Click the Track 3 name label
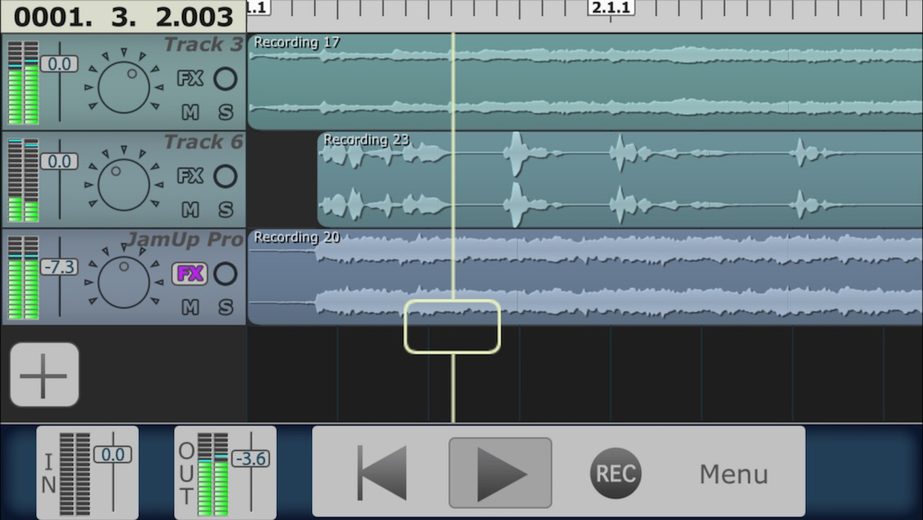The image size is (923, 520). pyautogui.click(x=203, y=44)
